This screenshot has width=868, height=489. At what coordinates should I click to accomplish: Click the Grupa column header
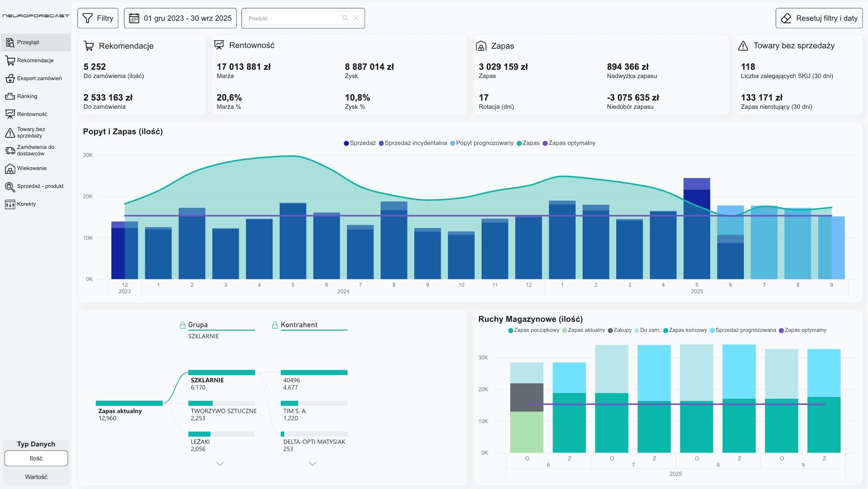(198, 325)
